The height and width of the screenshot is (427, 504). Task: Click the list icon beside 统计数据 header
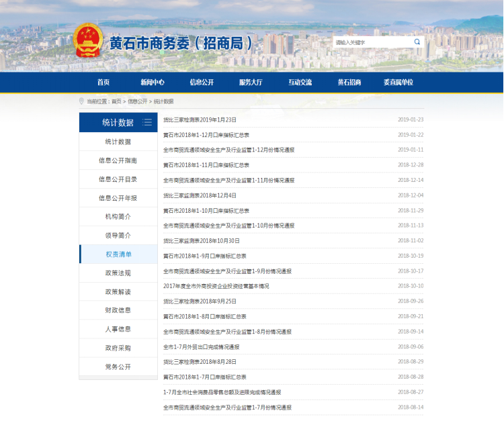point(147,122)
